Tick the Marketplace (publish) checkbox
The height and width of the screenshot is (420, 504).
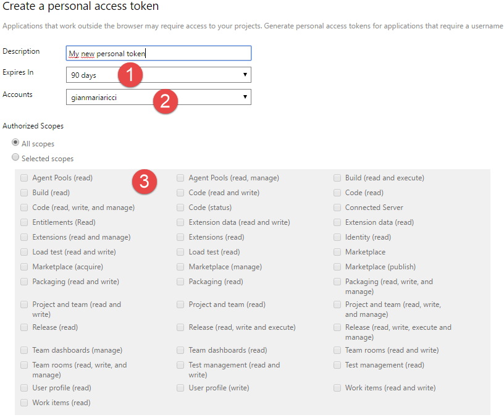point(337,267)
